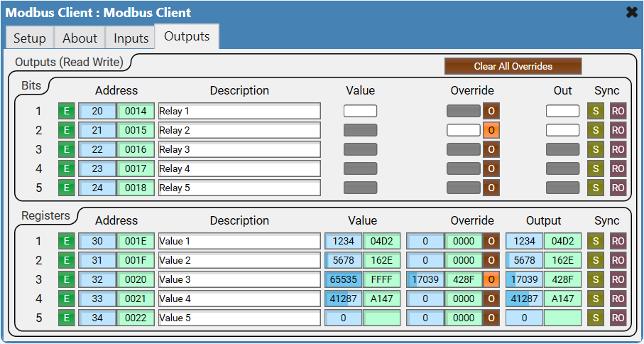Open the Inputs tab

click(x=131, y=38)
